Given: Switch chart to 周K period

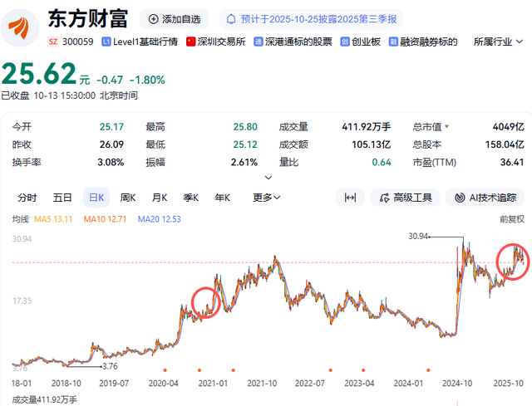Looking at the screenshot, I should click(x=128, y=198).
